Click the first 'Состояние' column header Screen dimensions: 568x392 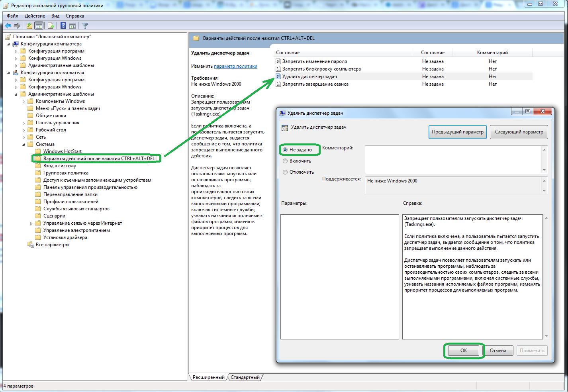click(344, 53)
